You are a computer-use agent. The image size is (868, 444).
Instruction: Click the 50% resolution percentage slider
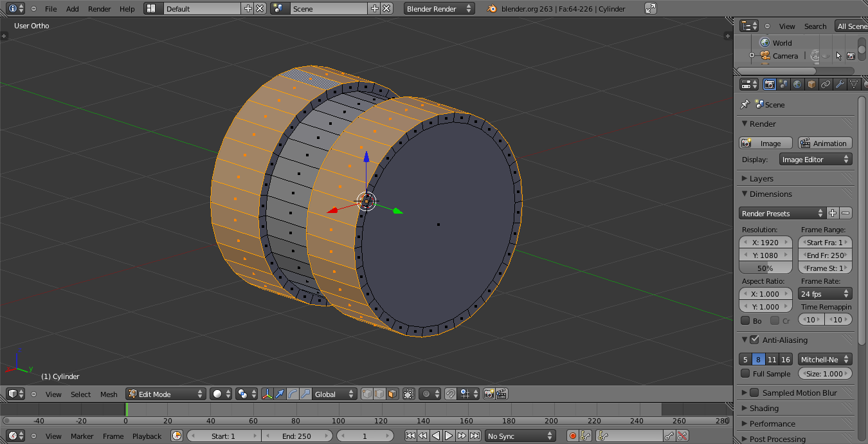(x=766, y=268)
